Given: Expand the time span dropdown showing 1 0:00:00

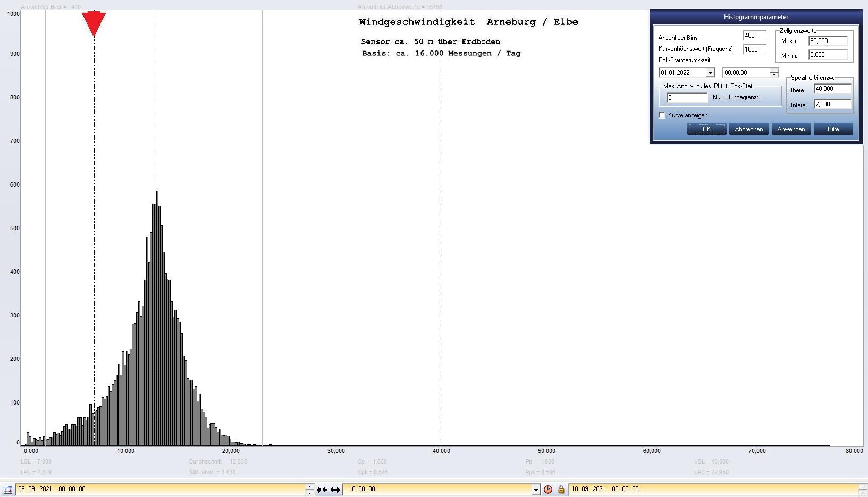Looking at the screenshot, I should pyautogui.click(x=536, y=490).
